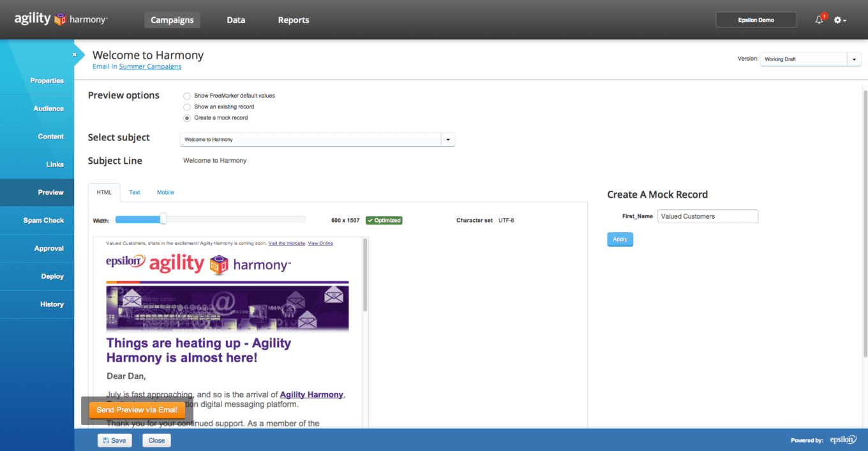The width and height of the screenshot is (868, 451).
Task: Go to Approval in the sidebar
Action: [x=37, y=248]
